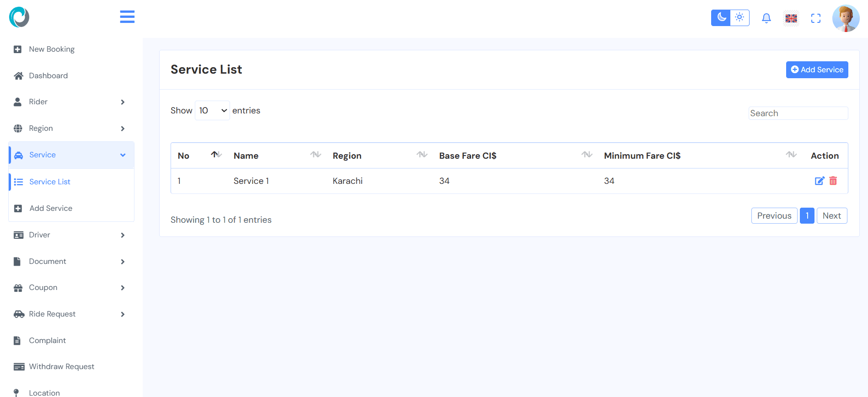Click the app logo in the top-left
This screenshot has width=868, height=397.
pyautogui.click(x=19, y=17)
